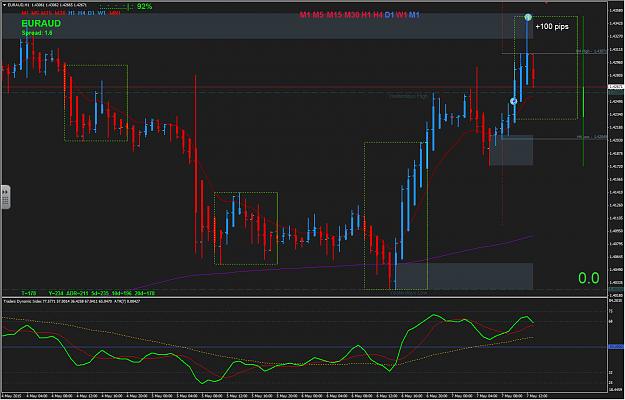Click the 5d=235 statistic in the green range row
Viewport: 625px width, 400px height.
[100, 293]
